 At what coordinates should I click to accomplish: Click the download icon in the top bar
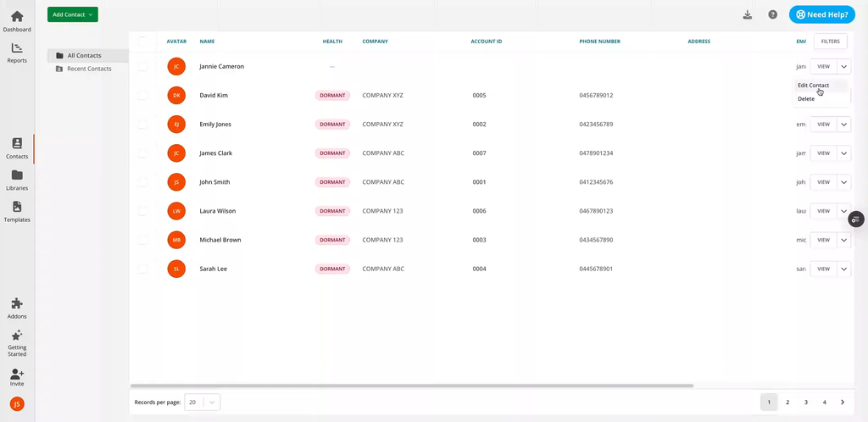747,14
